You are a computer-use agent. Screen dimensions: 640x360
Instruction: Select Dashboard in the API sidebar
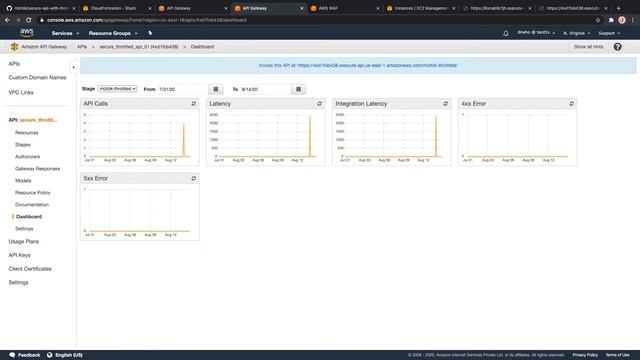[29, 217]
